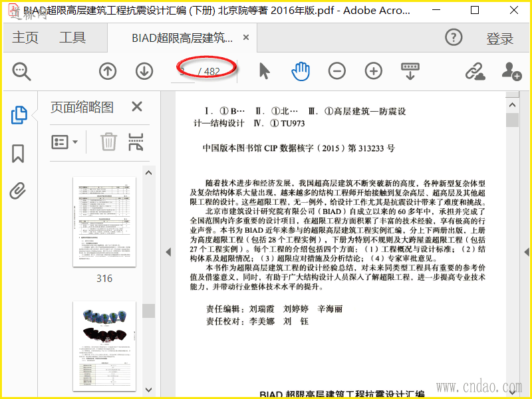This screenshot has width=532, height=399.
Task: Click the print pages thumbnail tool icon
Action: [136, 142]
